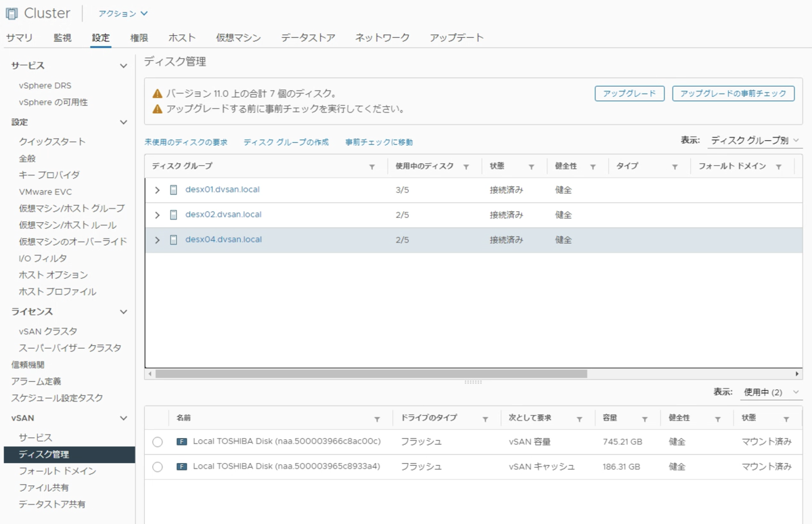Open filter for lower table 状態 column
Screen dimensions: 812x524
pos(786,419)
